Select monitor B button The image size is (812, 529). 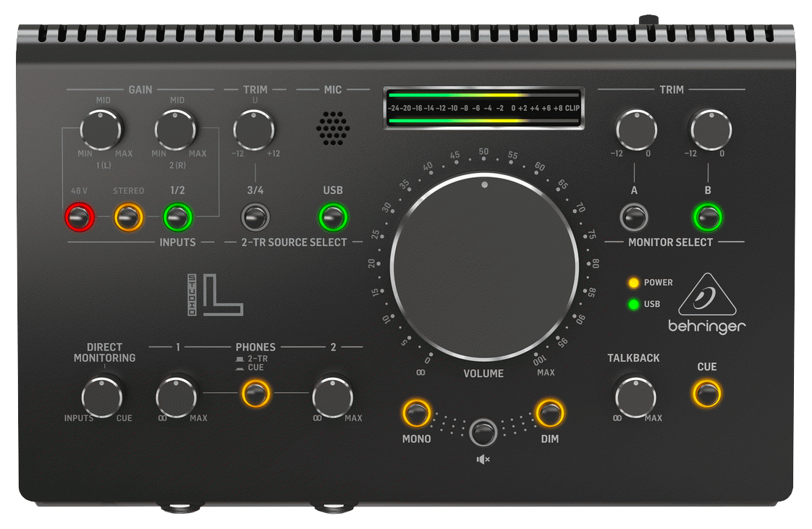point(708,216)
